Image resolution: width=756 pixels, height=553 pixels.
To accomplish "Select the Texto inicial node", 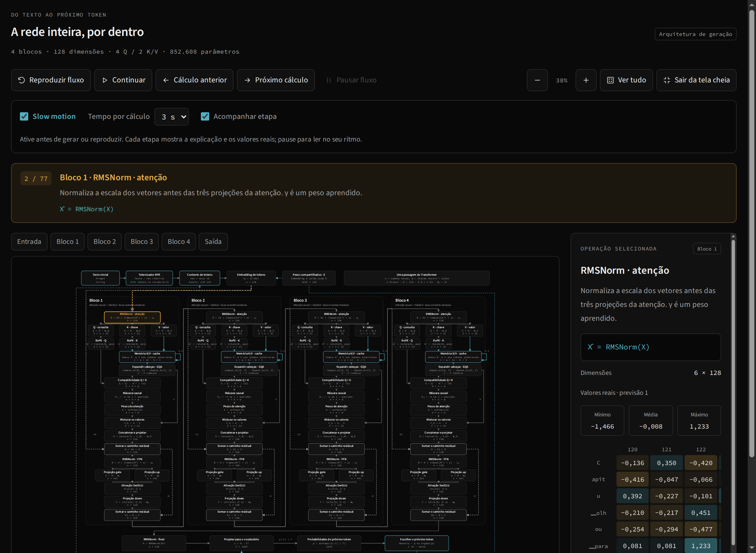I will pyautogui.click(x=100, y=278).
